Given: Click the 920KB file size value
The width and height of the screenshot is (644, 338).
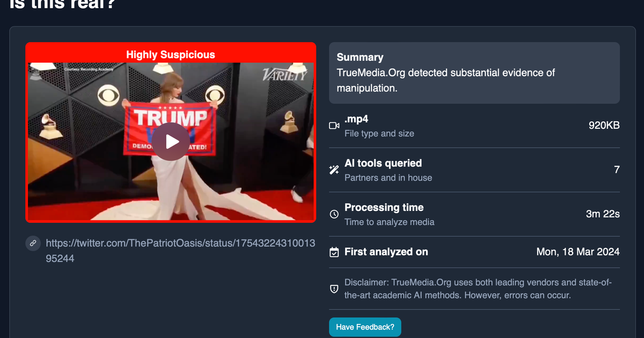Looking at the screenshot, I should point(604,126).
